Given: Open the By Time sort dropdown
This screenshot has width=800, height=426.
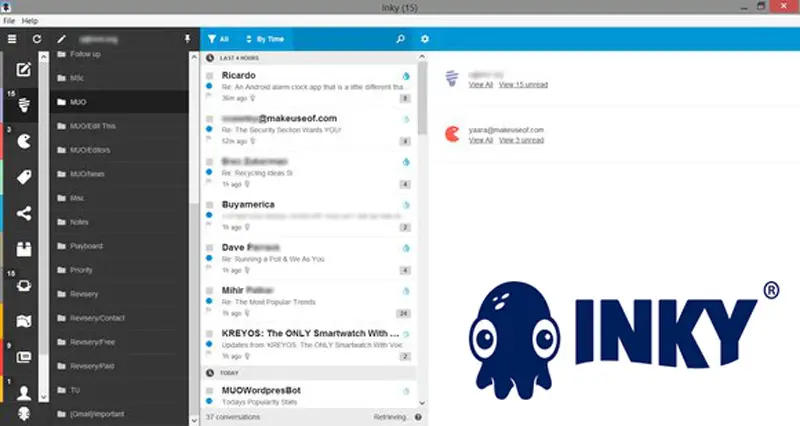Looking at the screenshot, I should [x=265, y=39].
